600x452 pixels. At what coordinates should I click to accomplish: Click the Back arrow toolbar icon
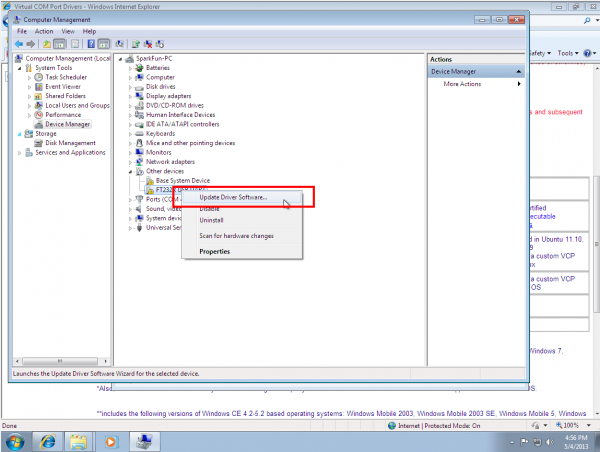18,44
